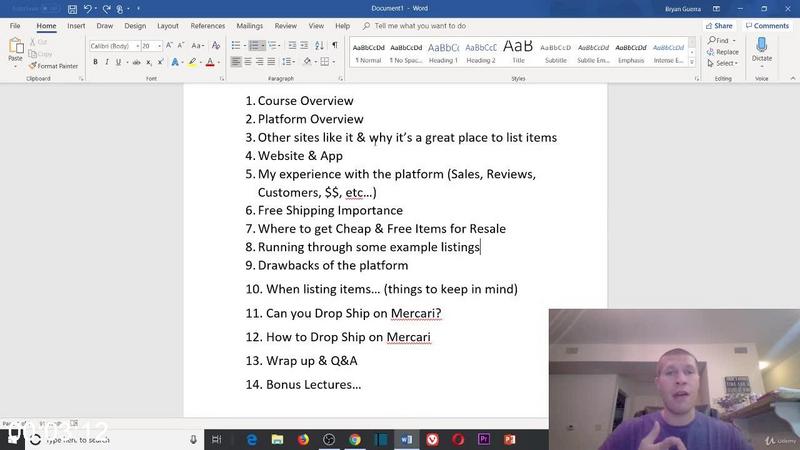The width and height of the screenshot is (800, 450).
Task: Increase font size with the grow font icon
Action: [169, 45]
